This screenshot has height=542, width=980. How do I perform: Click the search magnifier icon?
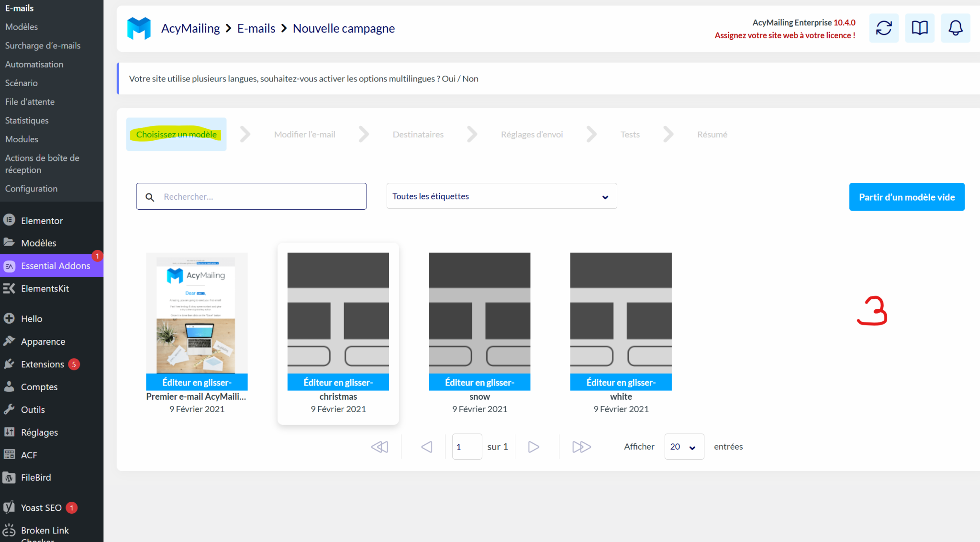click(150, 197)
